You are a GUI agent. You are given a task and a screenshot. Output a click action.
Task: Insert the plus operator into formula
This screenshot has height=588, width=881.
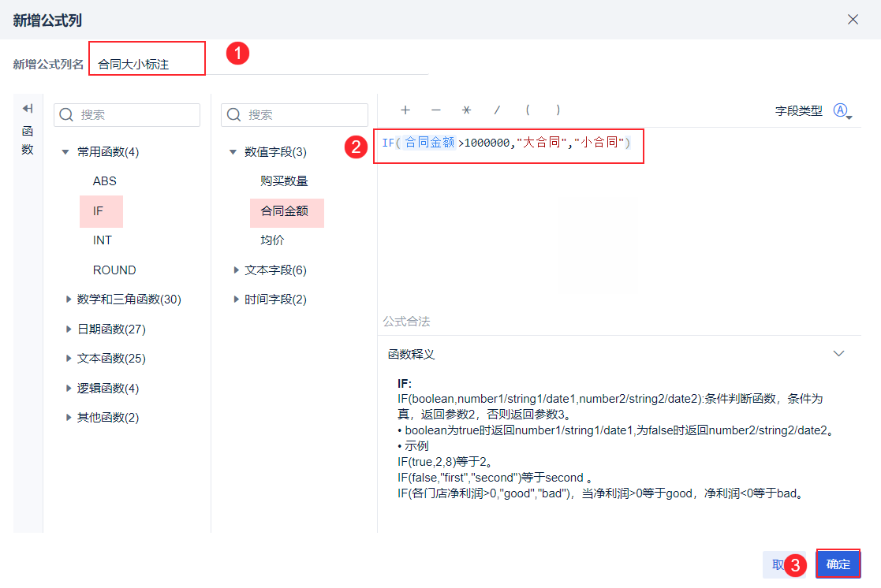tap(405, 110)
